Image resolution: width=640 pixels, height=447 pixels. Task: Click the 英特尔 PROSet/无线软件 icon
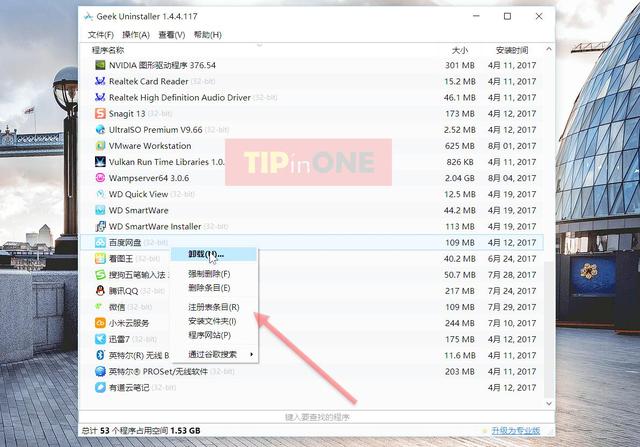pyautogui.click(x=100, y=371)
